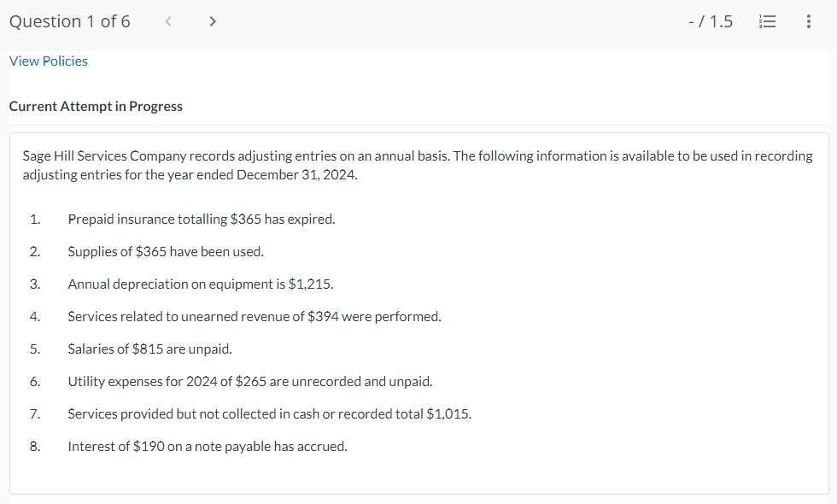Select the Question 1 of 6 tab area
The height and width of the screenshot is (504, 837).
coord(69,21)
